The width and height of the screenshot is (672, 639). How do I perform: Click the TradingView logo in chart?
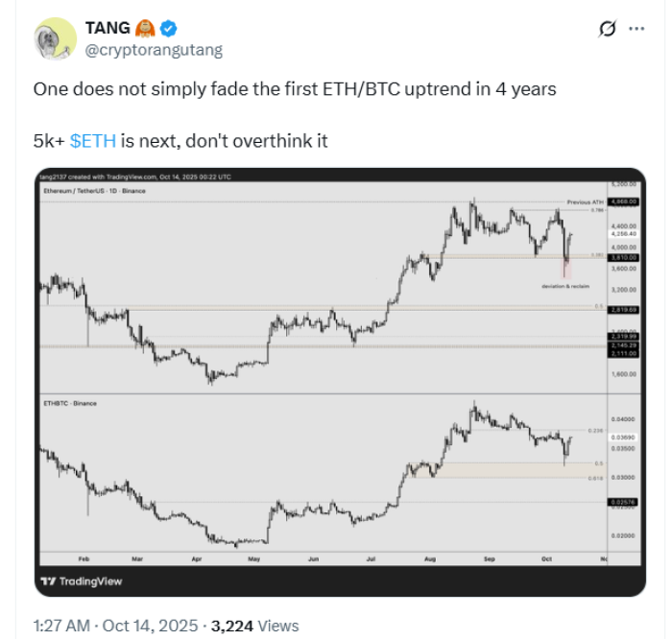pyautogui.click(x=80, y=581)
